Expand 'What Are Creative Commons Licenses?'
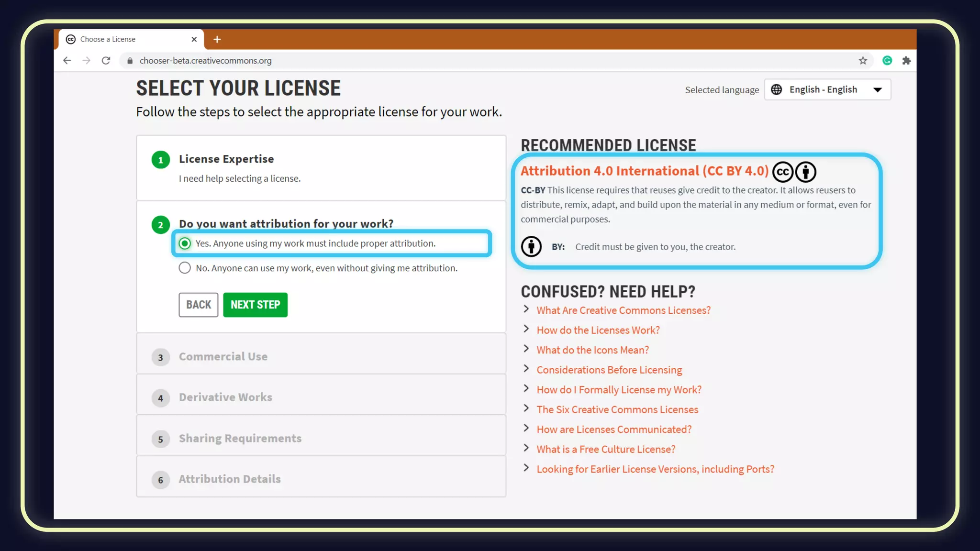 pos(623,310)
